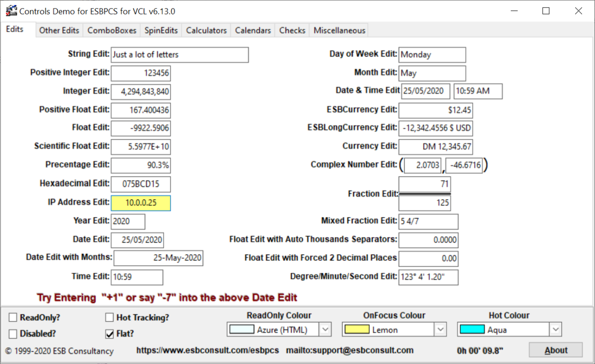Enable the ReadOnly? checkbox
Image resolution: width=595 pixels, height=364 pixels.
pyautogui.click(x=12, y=317)
